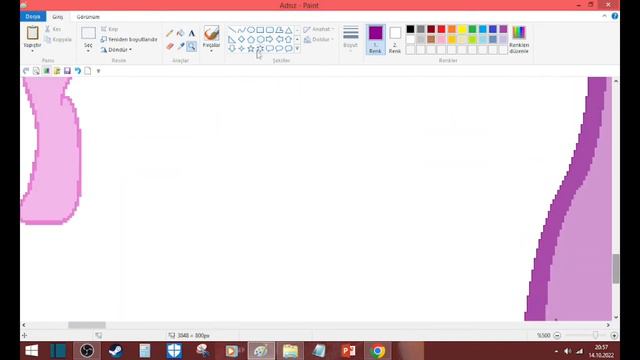Click the zoom in plus button

click(x=614, y=336)
